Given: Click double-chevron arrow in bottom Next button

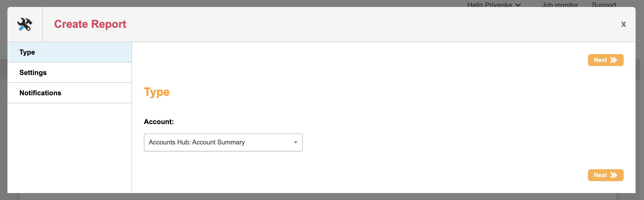Looking at the screenshot, I should pyautogui.click(x=613, y=175).
